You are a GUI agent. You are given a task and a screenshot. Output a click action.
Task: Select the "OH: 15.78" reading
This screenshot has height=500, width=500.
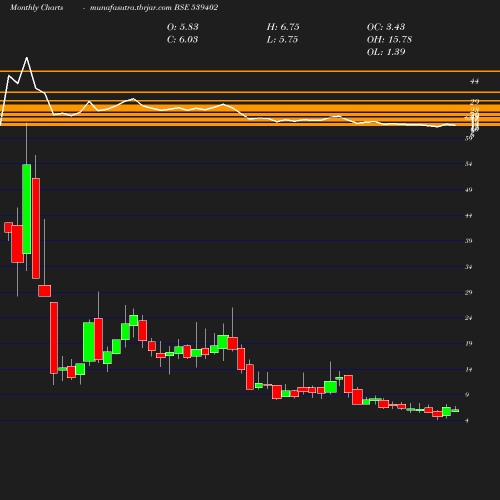point(389,40)
